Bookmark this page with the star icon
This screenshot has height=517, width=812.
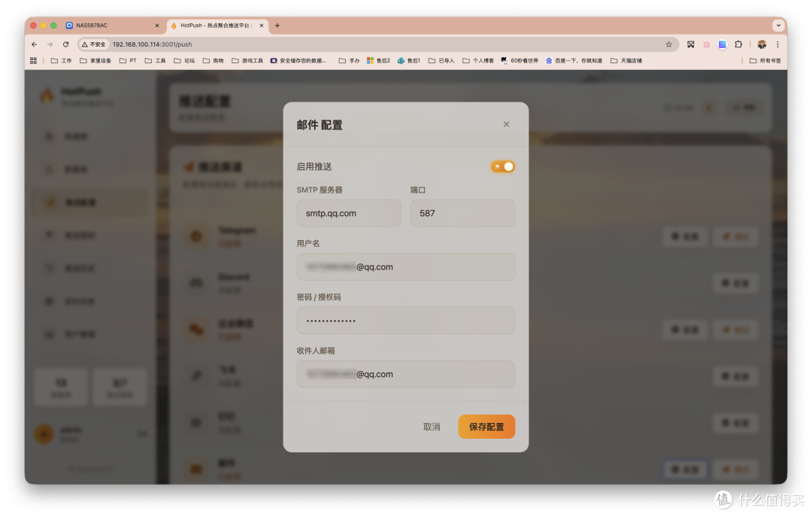pos(668,44)
